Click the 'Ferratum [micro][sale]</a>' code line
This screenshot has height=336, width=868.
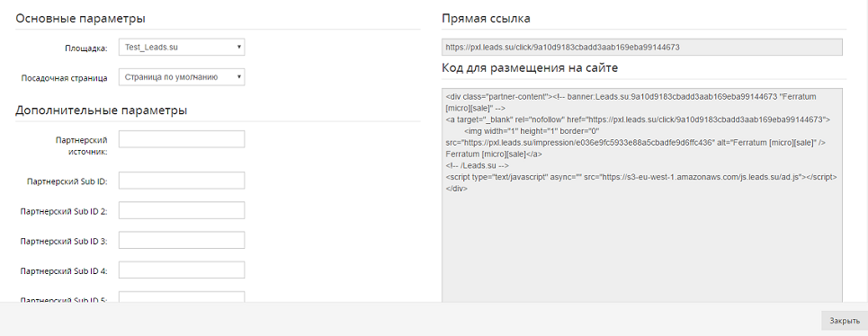[x=494, y=154]
